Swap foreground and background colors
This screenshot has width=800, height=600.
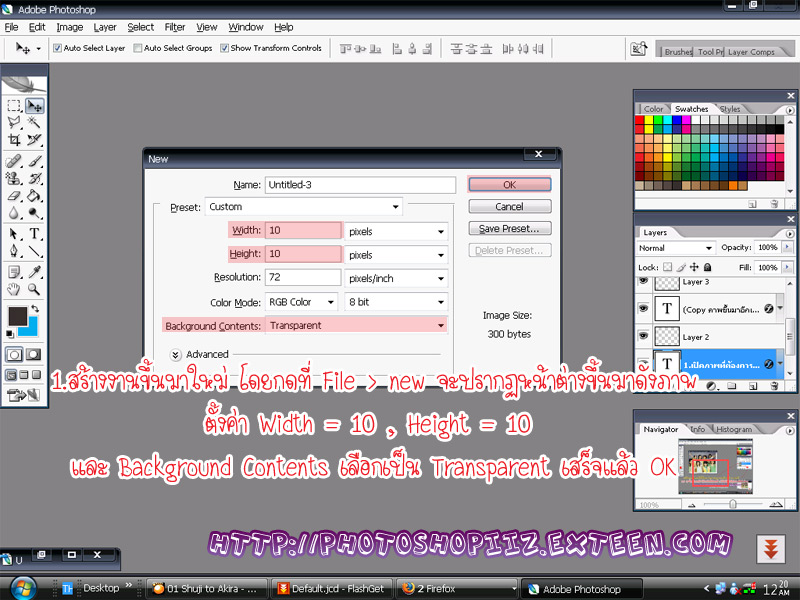point(35,309)
